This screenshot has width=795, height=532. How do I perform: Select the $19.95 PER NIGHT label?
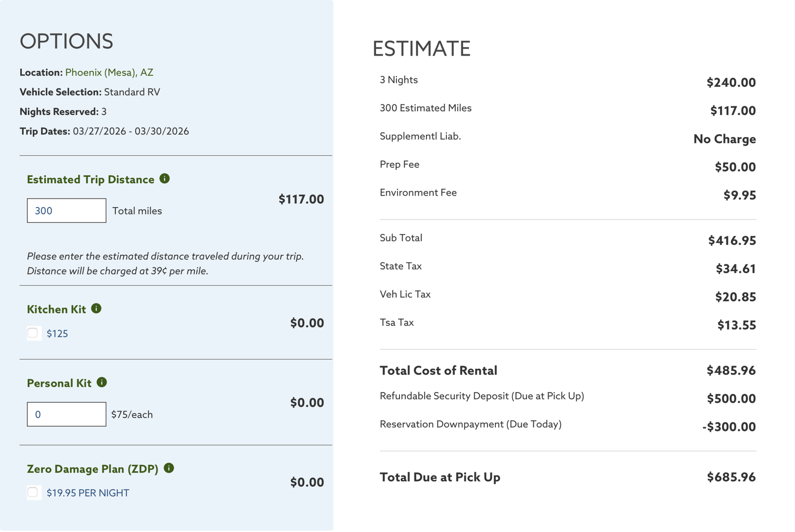(x=88, y=493)
